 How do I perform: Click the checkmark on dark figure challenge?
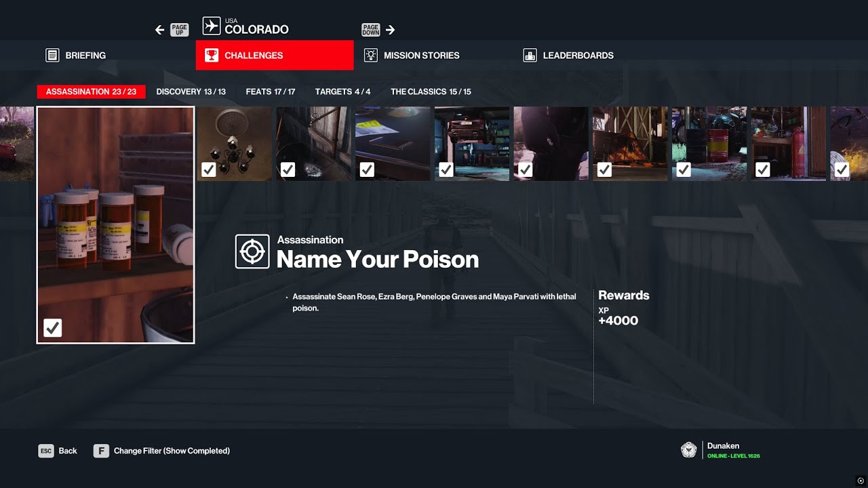pyautogui.click(x=525, y=169)
